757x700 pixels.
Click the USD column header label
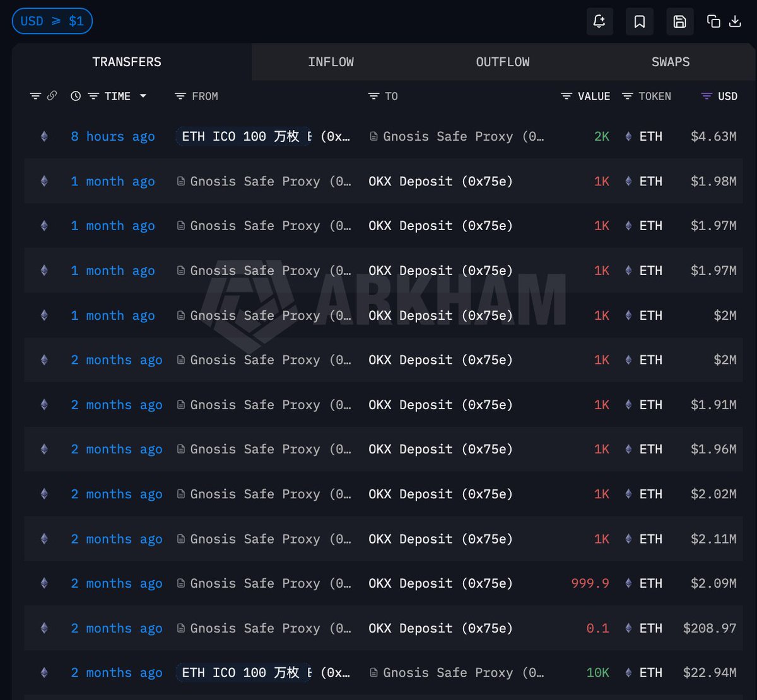[727, 96]
